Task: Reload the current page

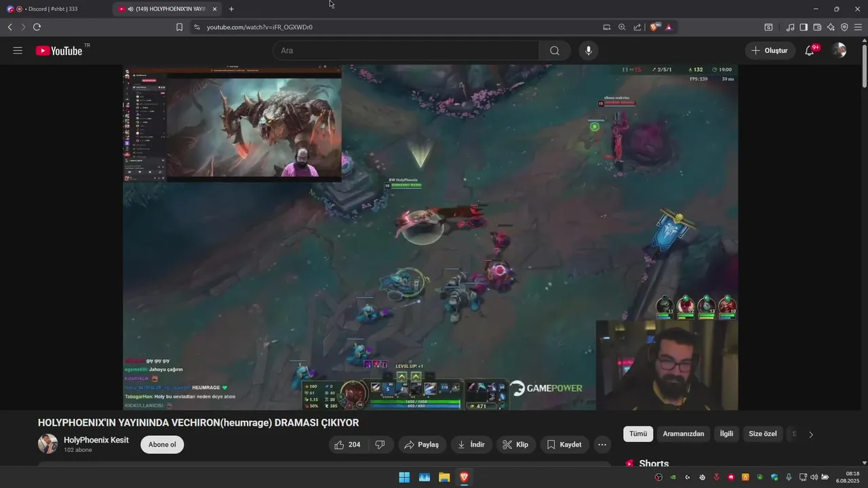Action: (37, 27)
